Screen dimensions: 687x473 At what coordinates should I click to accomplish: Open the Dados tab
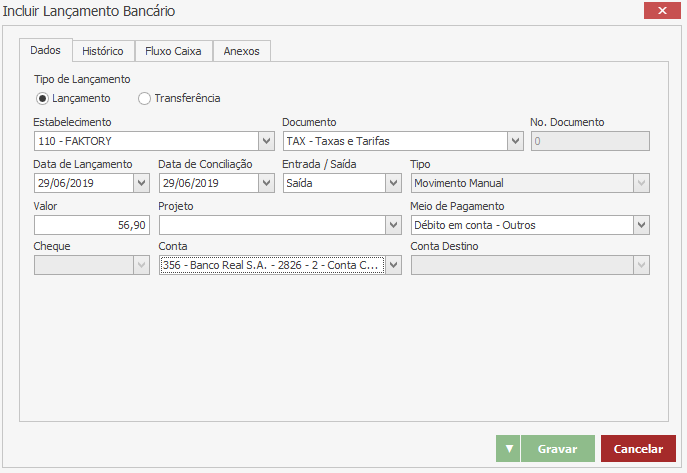point(45,50)
